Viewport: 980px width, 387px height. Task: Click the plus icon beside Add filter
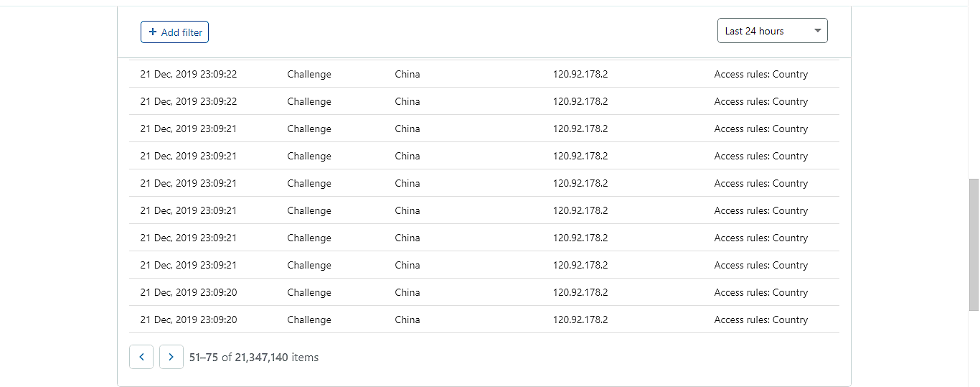[x=153, y=32]
